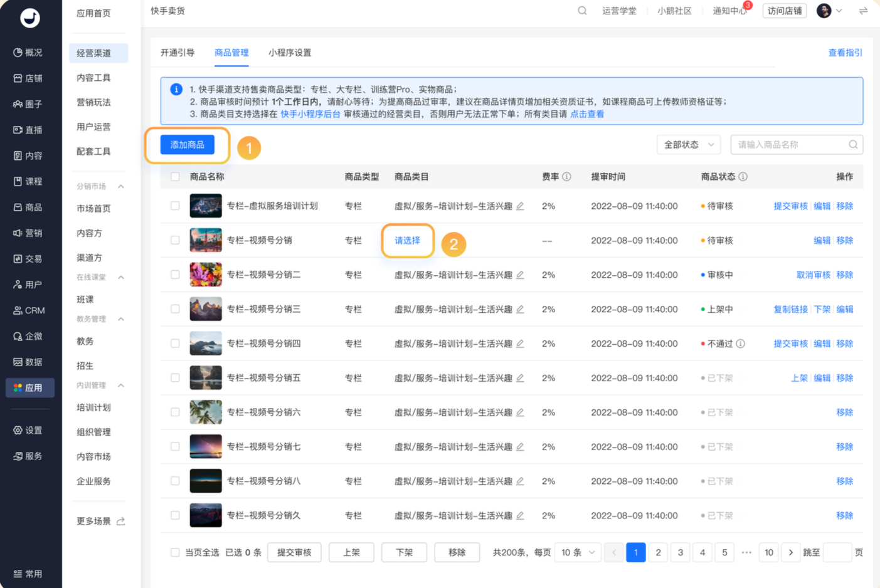Click the 添加商品 button
The height and width of the screenshot is (588, 880).
coord(187,145)
